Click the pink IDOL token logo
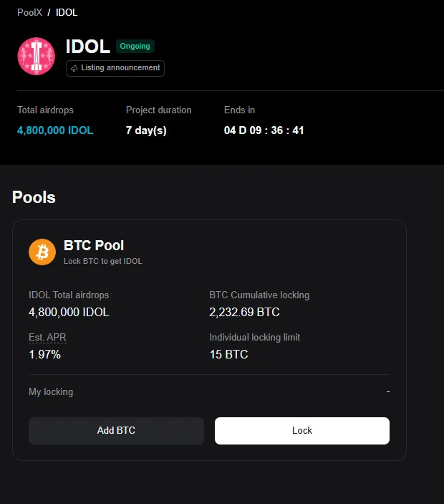Viewport: 444px width, 504px height. (x=36, y=56)
